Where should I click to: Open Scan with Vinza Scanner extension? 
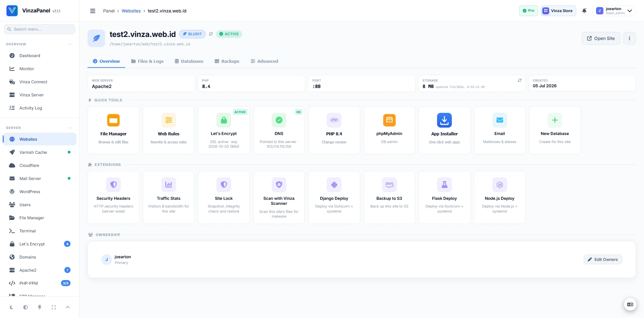pos(279,197)
